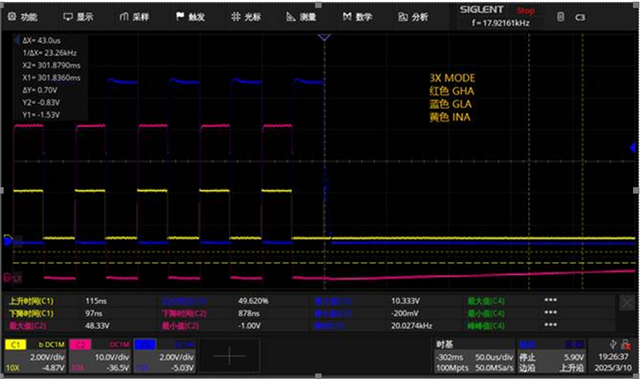Select the trigger position marker at top

click(324, 38)
